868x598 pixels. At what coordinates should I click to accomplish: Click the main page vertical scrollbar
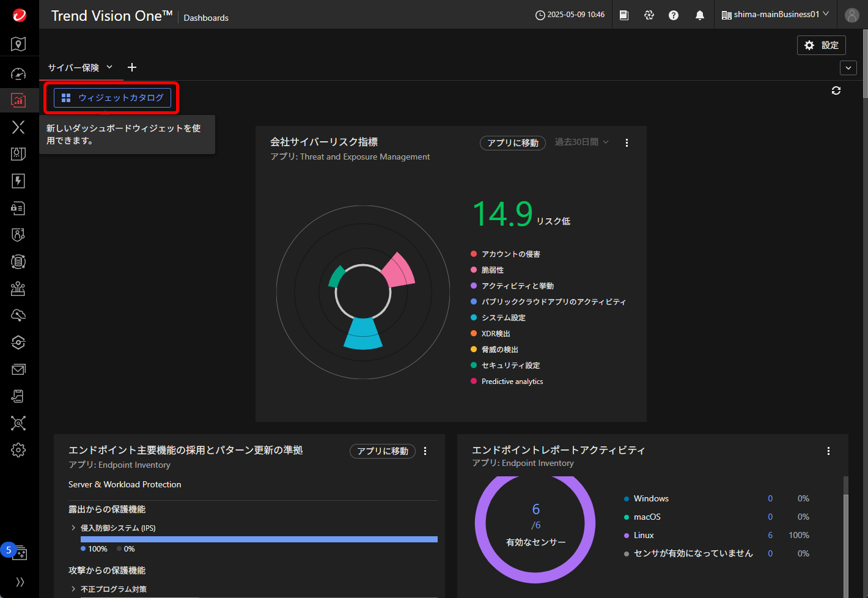pos(865,64)
